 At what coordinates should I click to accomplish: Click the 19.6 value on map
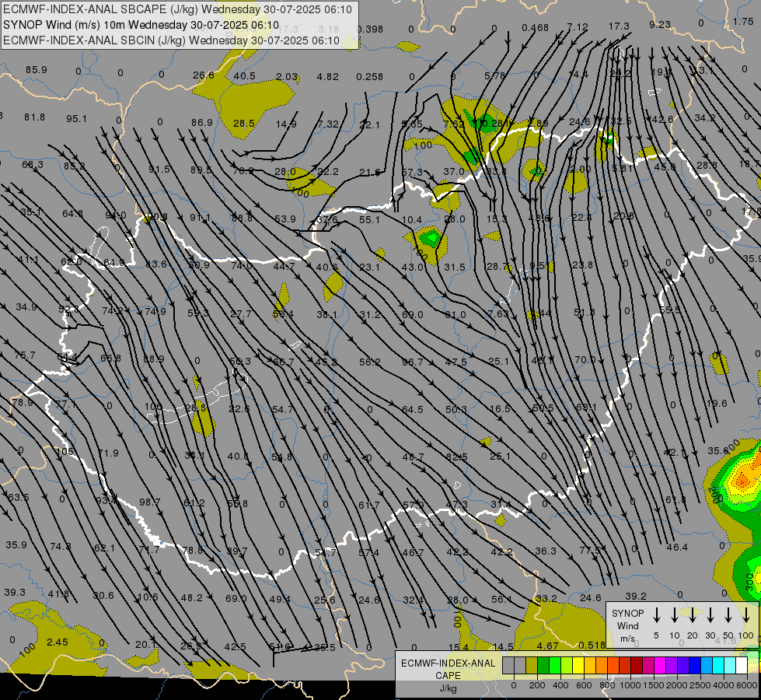click(717, 403)
